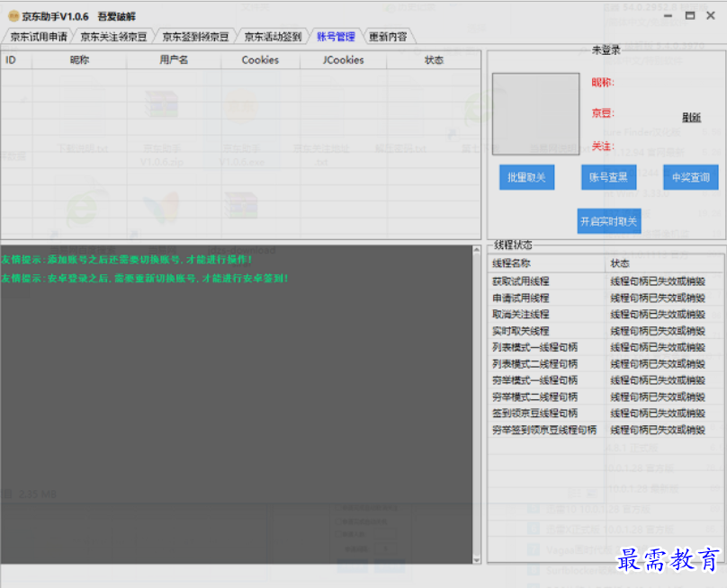Click the 批量取关 button
727x588 pixels.
pyautogui.click(x=526, y=177)
